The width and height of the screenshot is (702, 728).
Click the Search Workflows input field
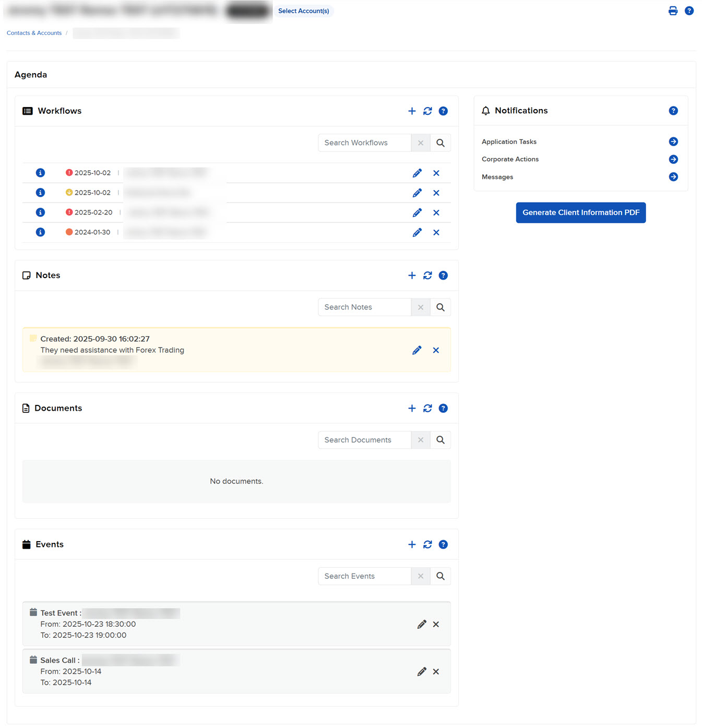tap(364, 143)
